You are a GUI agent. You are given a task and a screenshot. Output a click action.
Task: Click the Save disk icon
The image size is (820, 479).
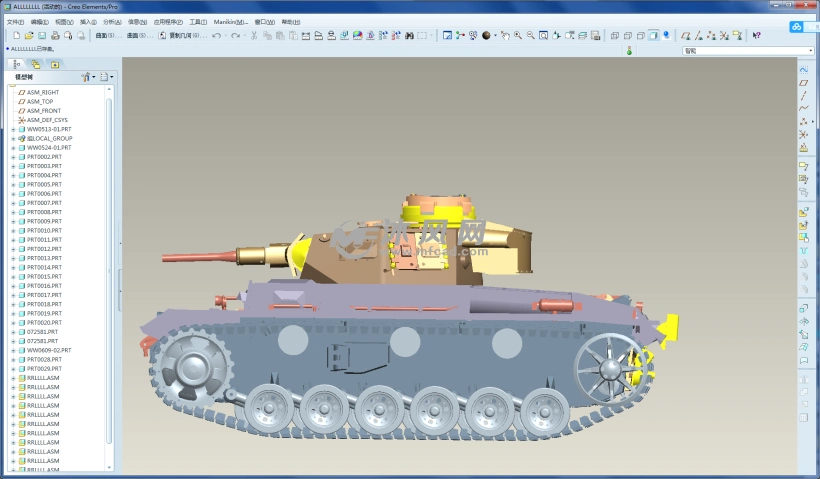pyautogui.click(x=42, y=35)
